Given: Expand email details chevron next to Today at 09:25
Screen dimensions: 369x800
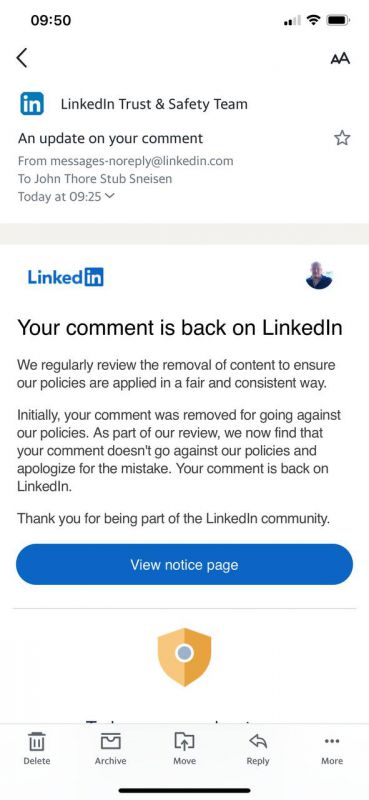Looking at the screenshot, I should coord(109,196).
